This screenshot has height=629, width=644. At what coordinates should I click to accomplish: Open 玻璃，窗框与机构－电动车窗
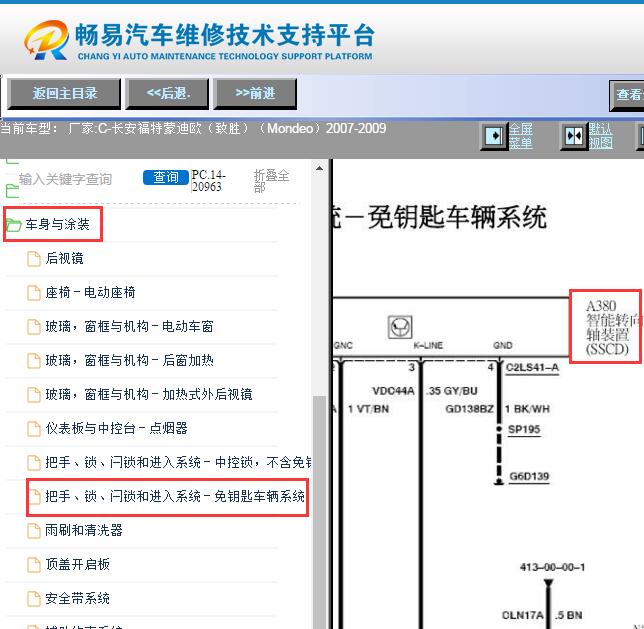pos(129,327)
